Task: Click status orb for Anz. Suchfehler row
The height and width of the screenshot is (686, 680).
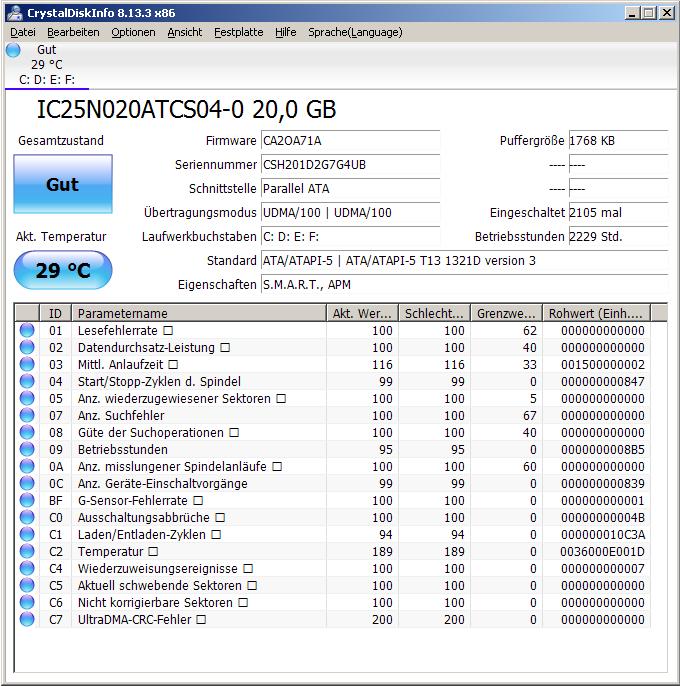Action: tap(27, 415)
